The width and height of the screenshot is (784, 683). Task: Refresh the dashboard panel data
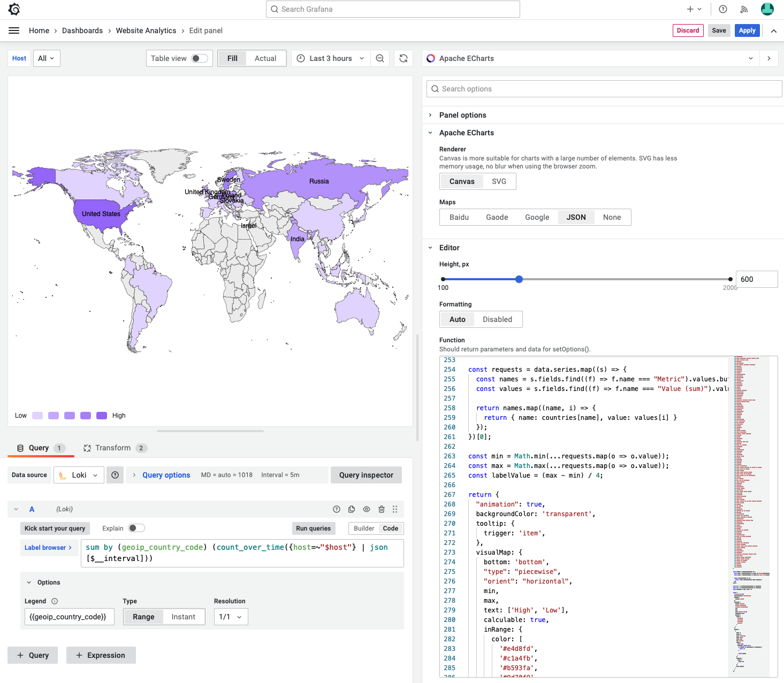403,58
